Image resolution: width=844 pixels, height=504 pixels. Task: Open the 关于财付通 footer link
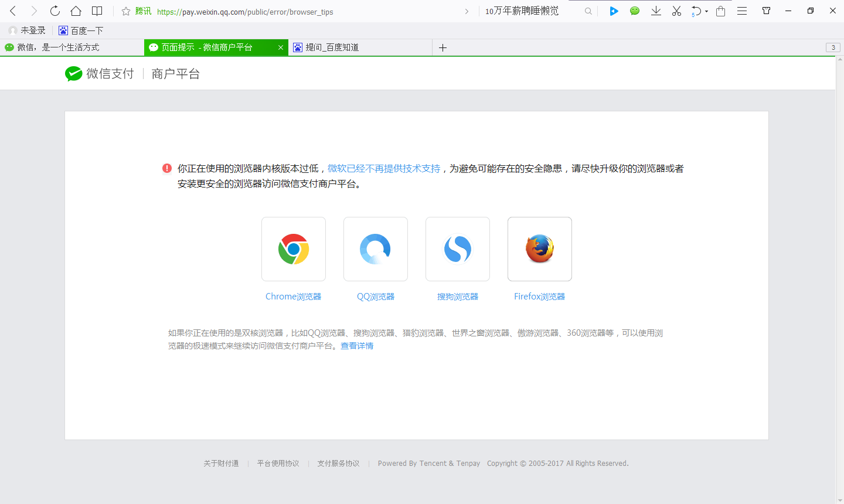point(221,464)
